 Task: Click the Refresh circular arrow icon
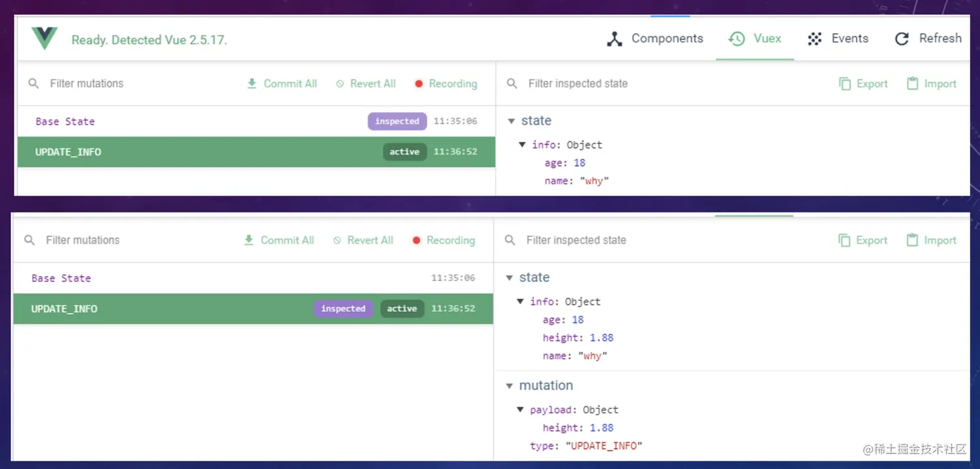pyautogui.click(x=902, y=40)
